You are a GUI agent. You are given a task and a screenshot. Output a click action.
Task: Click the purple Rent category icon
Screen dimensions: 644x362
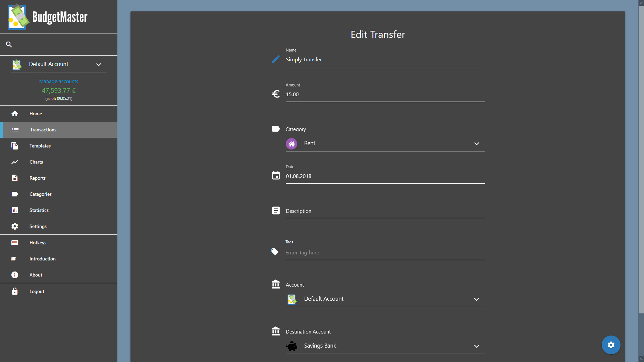point(291,144)
